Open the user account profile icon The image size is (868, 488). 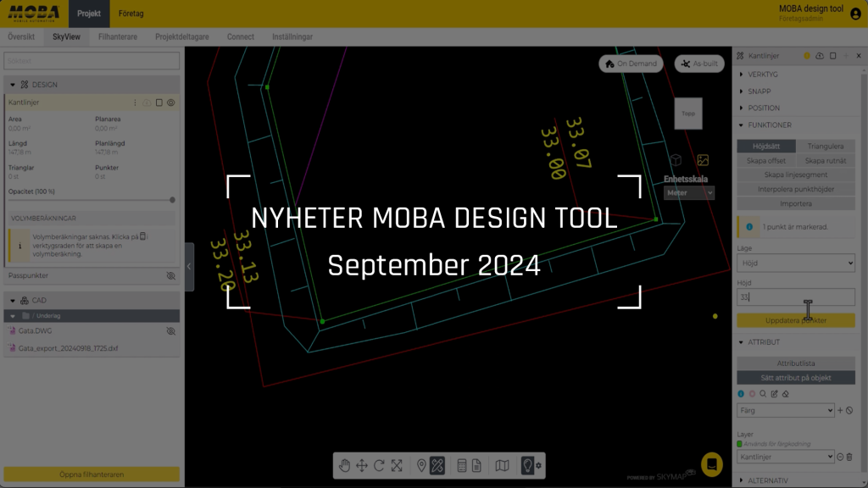(855, 14)
